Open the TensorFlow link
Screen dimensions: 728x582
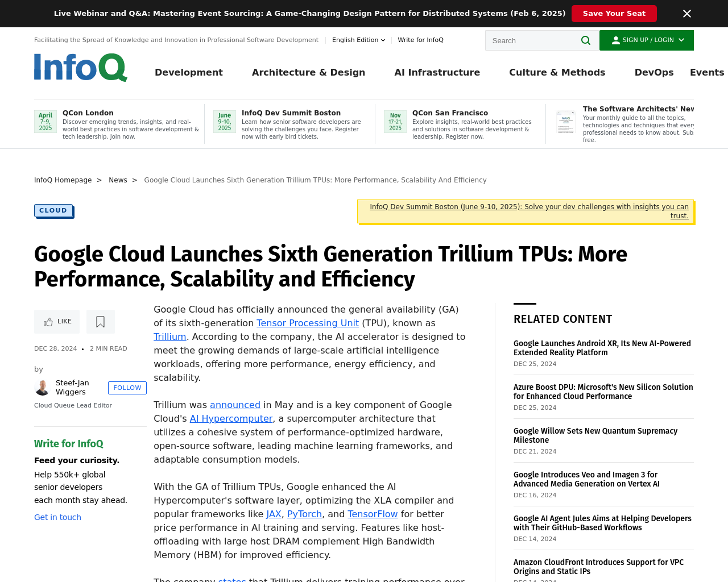pyautogui.click(x=373, y=514)
